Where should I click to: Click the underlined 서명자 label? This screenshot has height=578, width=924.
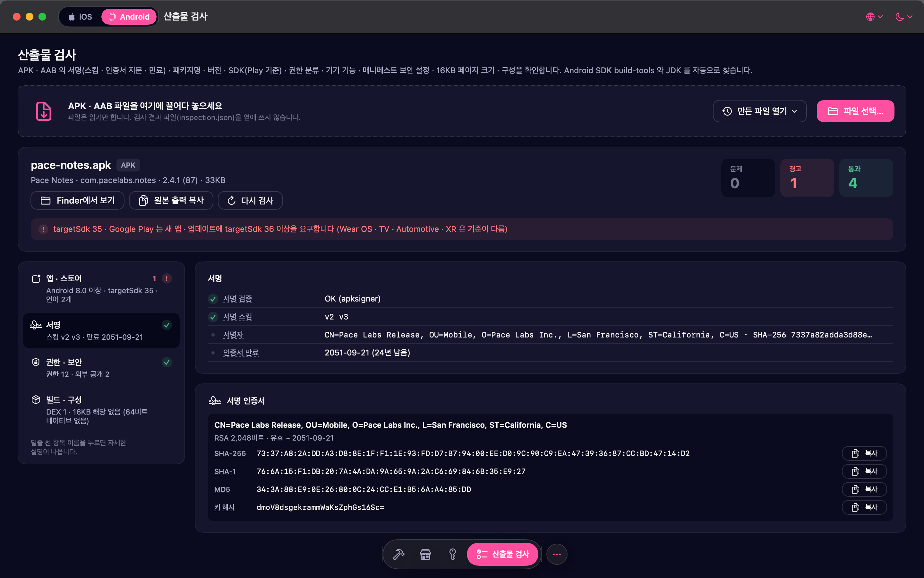[x=233, y=335]
